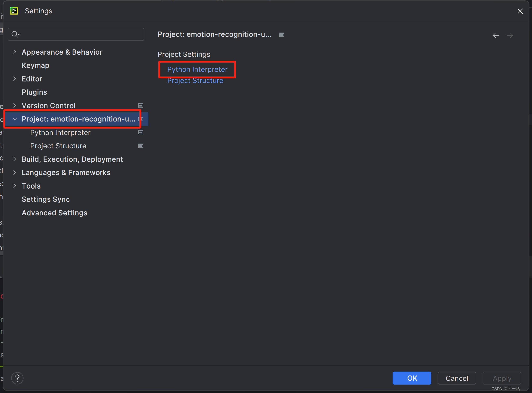Click the project-level icon next to the page title
Screen dimensions: 532x393
[x=281, y=35]
